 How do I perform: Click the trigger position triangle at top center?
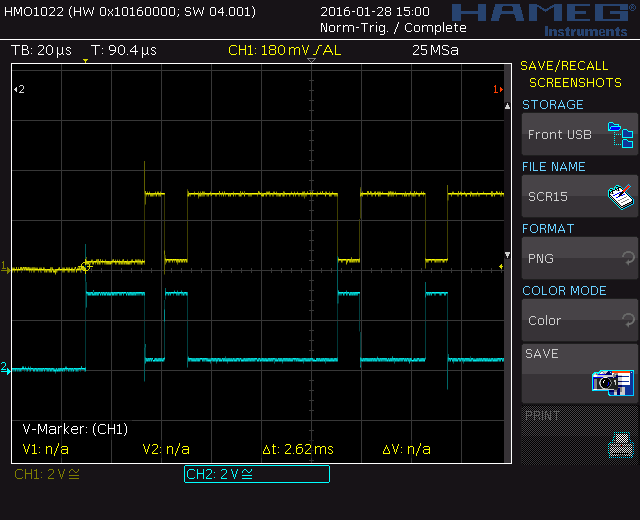(311, 60)
